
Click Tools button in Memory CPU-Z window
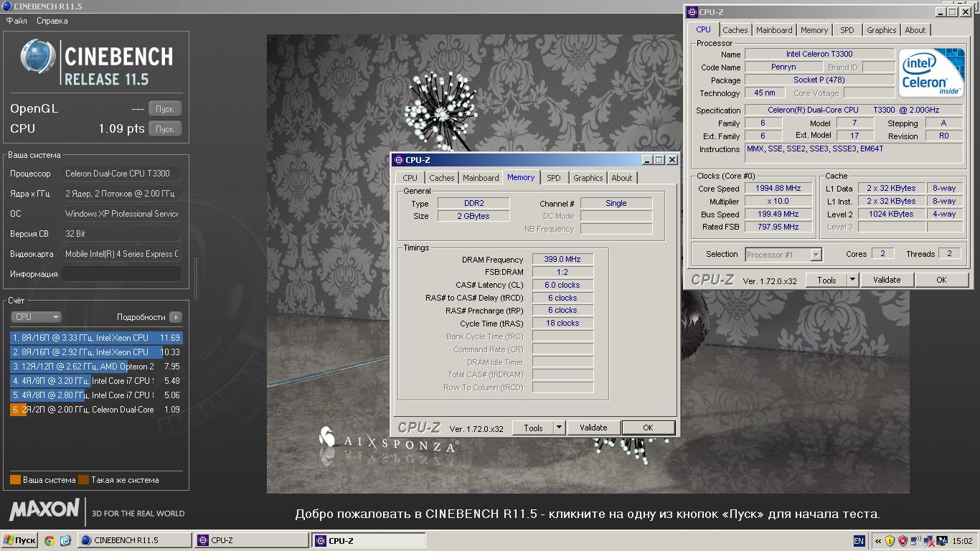click(x=533, y=428)
